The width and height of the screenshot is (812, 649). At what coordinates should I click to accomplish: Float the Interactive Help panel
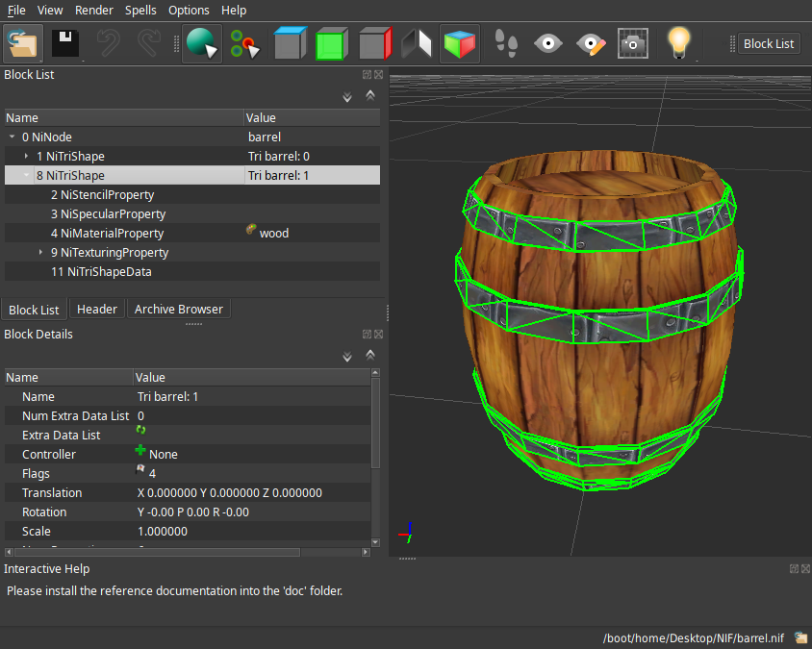click(794, 569)
